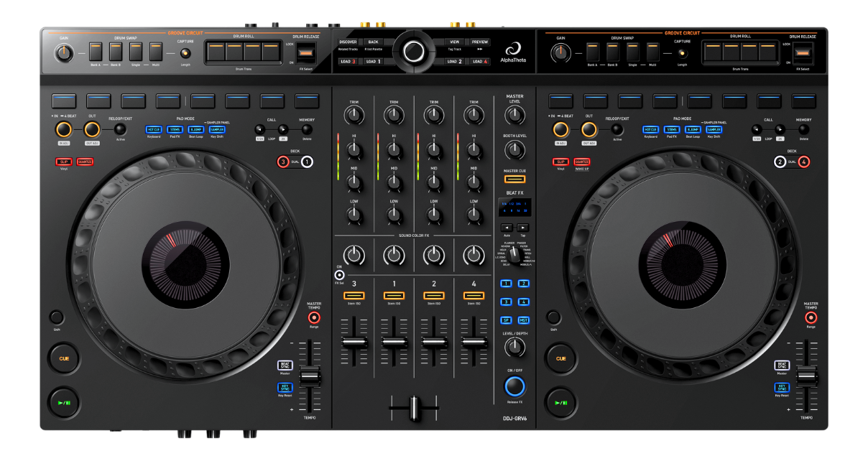Select B.JUMP pad mode on left deck

click(x=196, y=129)
